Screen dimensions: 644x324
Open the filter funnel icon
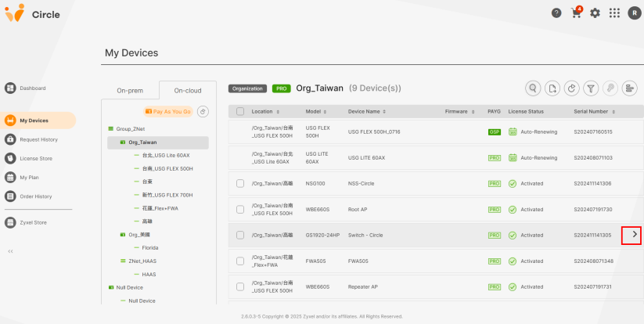[x=591, y=88]
